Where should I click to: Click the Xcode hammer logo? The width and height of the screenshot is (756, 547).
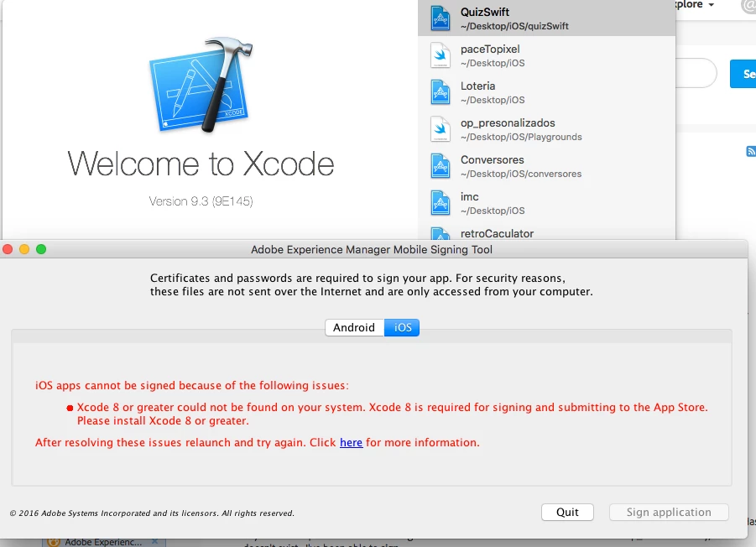click(x=201, y=85)
